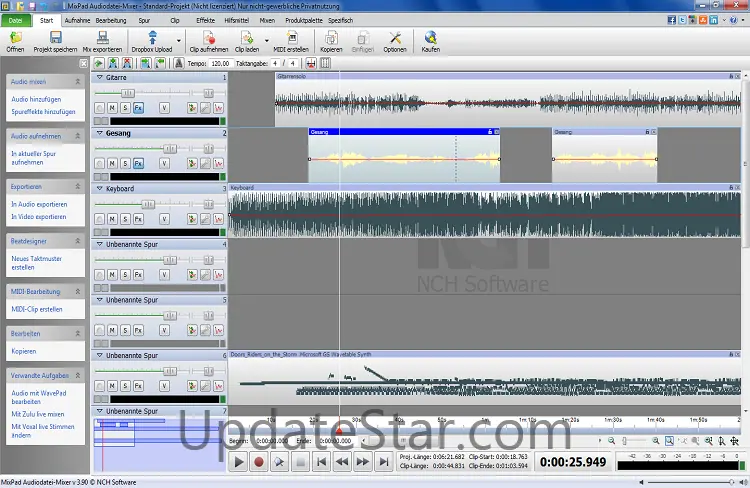Switch to the Aufnahme tab
The height and width of the screenshot is (488, 750).
click(x=77, y=21)
